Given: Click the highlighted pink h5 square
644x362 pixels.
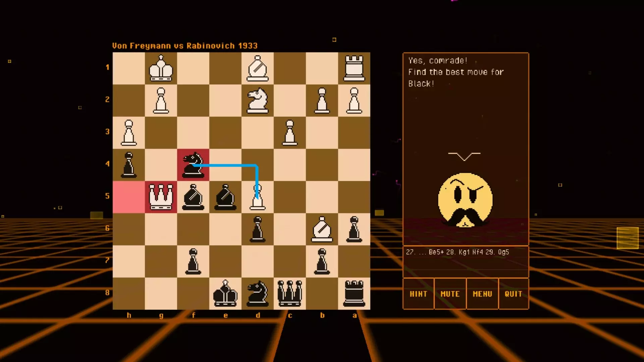Looking at the screenshot, I should (x=129, y=197).
